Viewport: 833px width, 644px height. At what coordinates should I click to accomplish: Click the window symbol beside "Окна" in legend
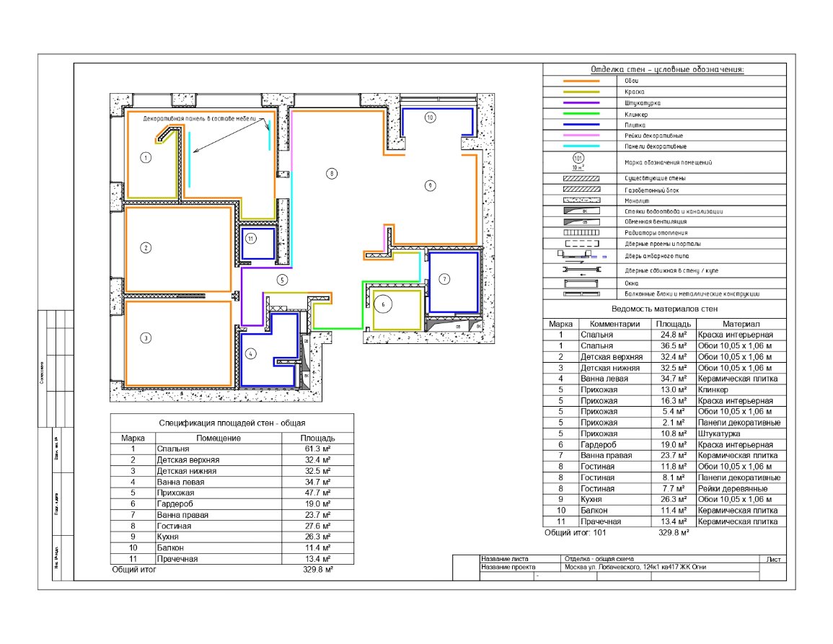581,283
